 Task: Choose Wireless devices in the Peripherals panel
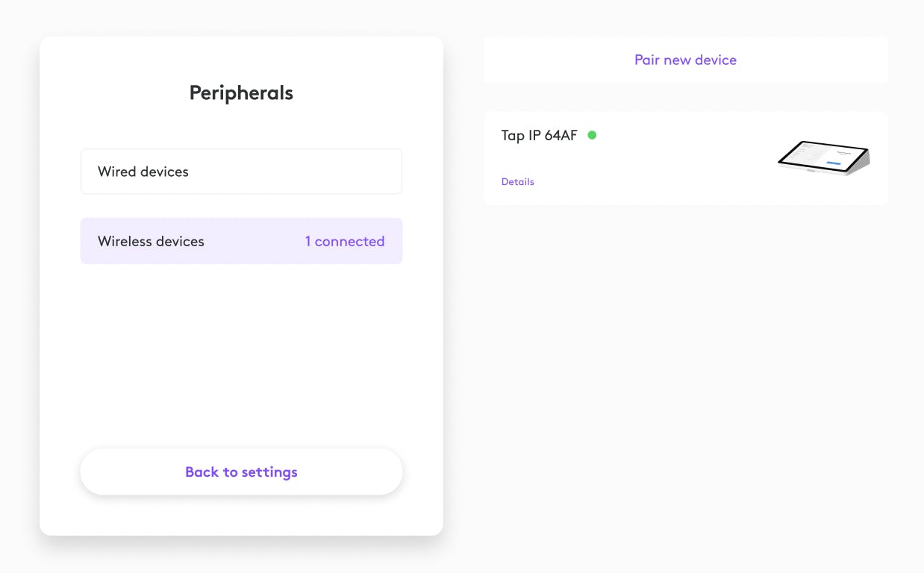coord(151,241)
